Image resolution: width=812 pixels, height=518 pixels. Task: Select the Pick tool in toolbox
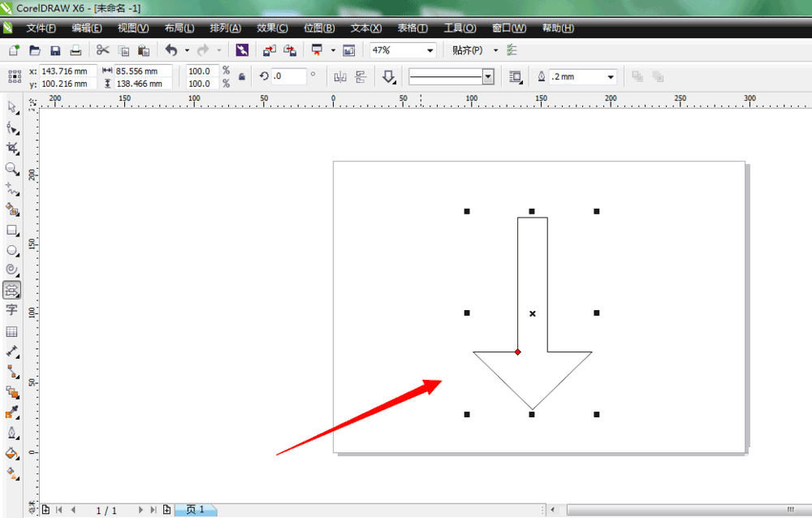click(x=12, y=108)
